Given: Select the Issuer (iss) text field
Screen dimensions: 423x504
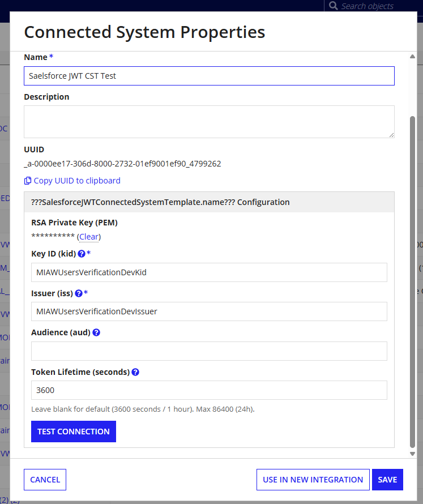Looking at the screenshot, I should coord(210,311).
